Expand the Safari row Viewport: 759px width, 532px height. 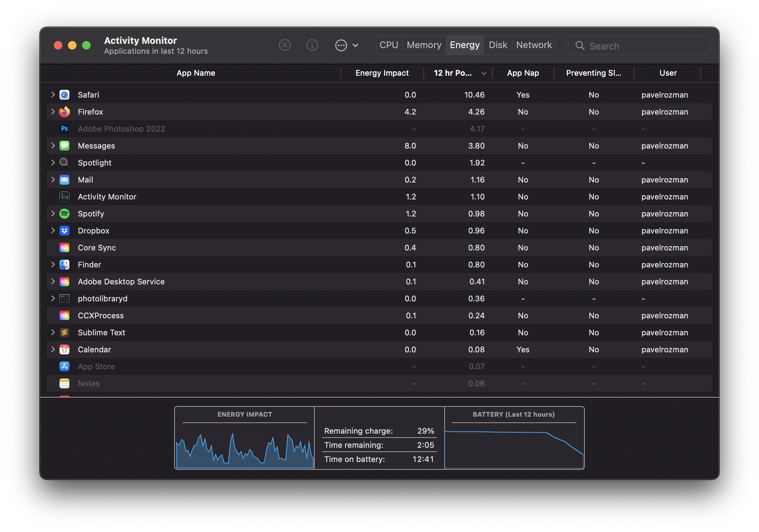(x=53, y=94)
